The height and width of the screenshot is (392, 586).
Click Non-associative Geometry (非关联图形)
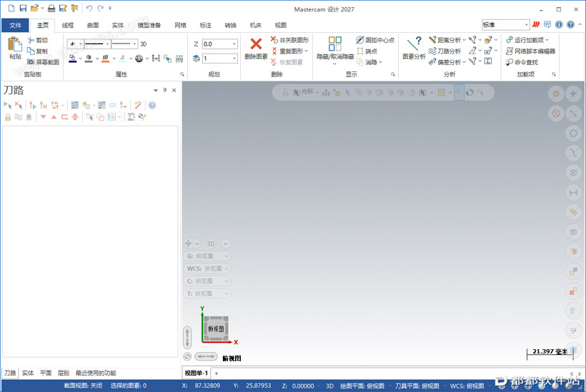point(289,40)
